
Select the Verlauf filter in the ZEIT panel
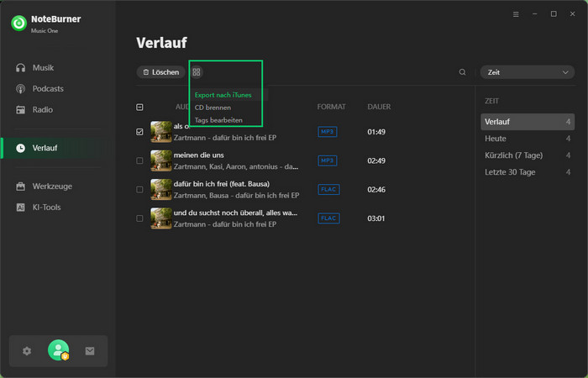tap(528, 122)
